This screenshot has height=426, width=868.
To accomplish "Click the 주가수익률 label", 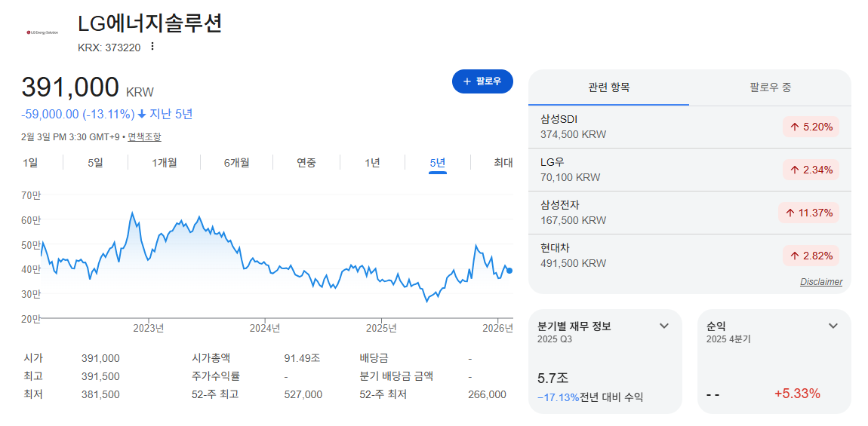I will (216, 376).
